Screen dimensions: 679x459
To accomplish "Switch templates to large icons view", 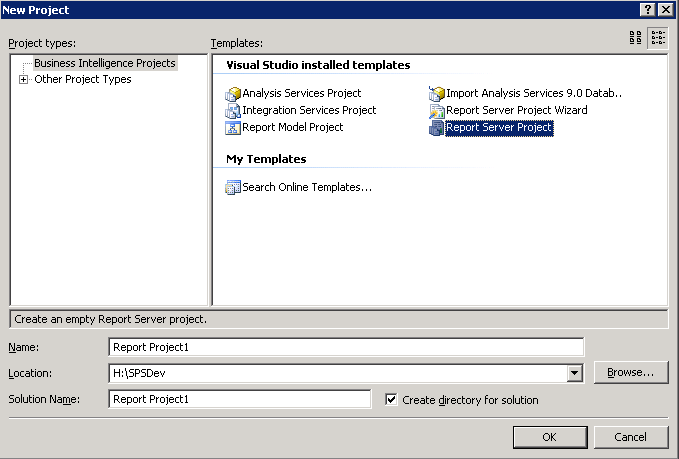I will coord(635,38).
